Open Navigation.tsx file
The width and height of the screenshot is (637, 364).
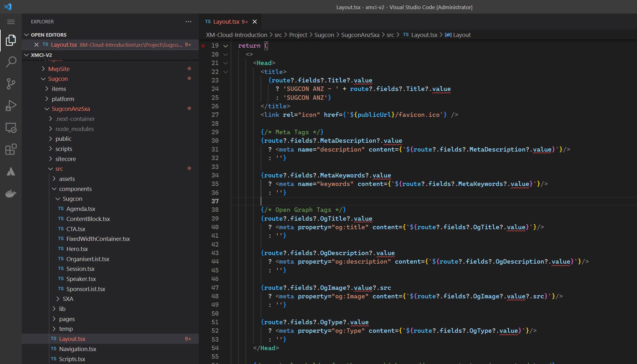pos(77,349)
